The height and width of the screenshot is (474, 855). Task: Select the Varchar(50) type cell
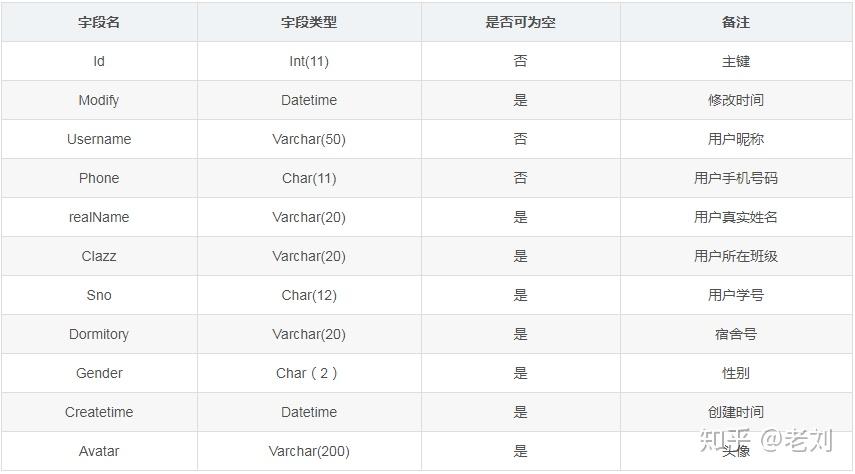[x=309, y=139]
